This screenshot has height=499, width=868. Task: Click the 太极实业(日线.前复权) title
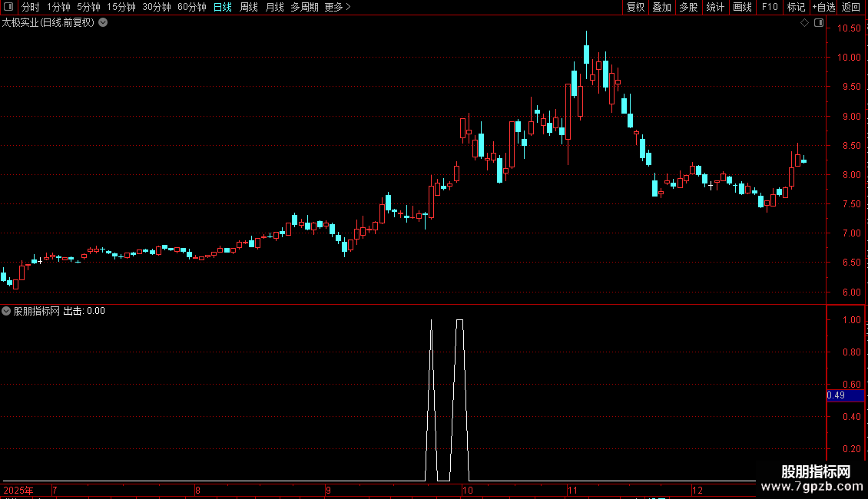[x=48, y=23]
